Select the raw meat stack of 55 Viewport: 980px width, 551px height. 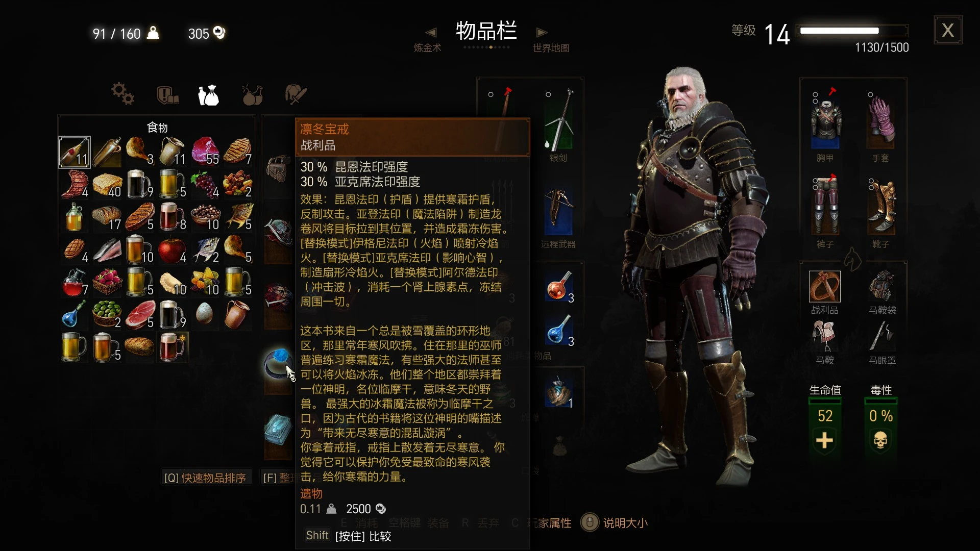pos(205,152)
